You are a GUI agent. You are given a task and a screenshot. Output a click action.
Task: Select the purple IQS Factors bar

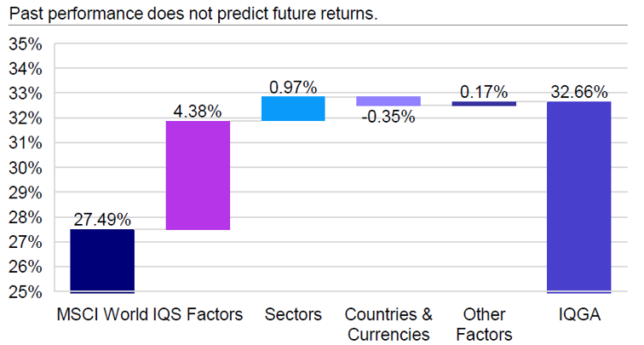click(x=198, y=175)
